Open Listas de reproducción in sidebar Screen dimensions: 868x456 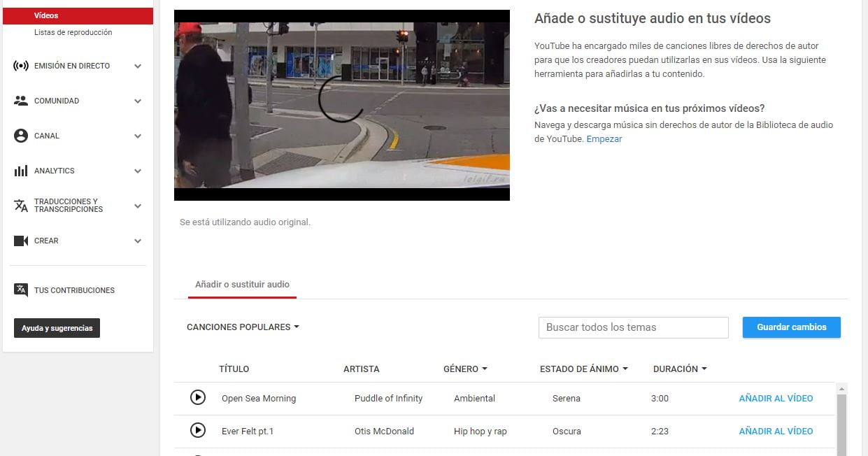(x=73, y=32)
